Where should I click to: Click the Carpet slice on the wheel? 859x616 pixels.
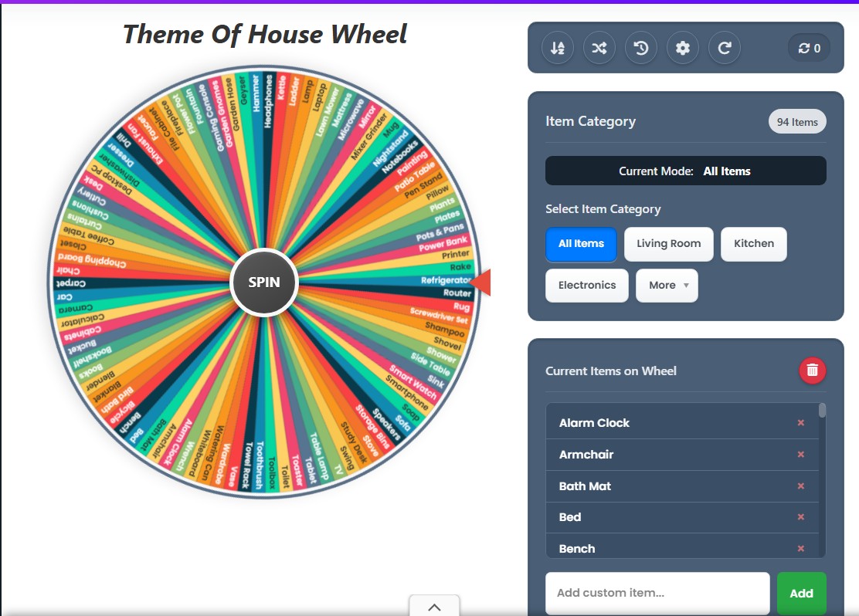click(x=71, y=283)
